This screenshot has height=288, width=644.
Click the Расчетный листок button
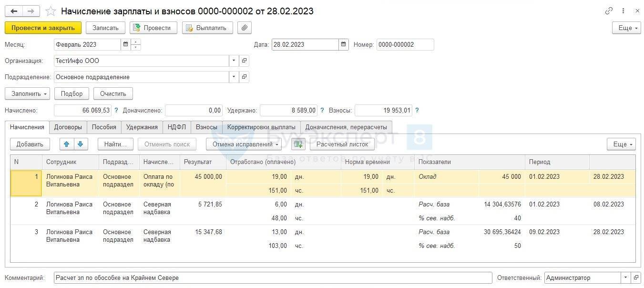[x=342, y=144]
